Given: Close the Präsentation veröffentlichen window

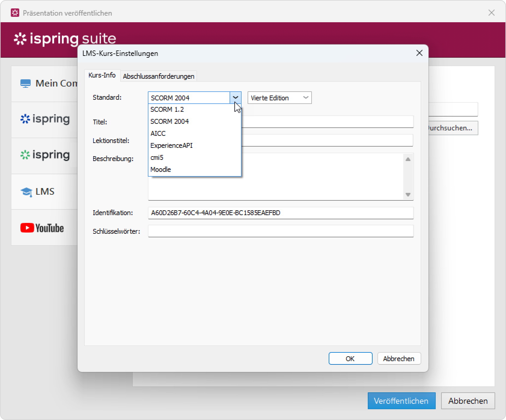Looking at the screenshot, I should [492, 13].
